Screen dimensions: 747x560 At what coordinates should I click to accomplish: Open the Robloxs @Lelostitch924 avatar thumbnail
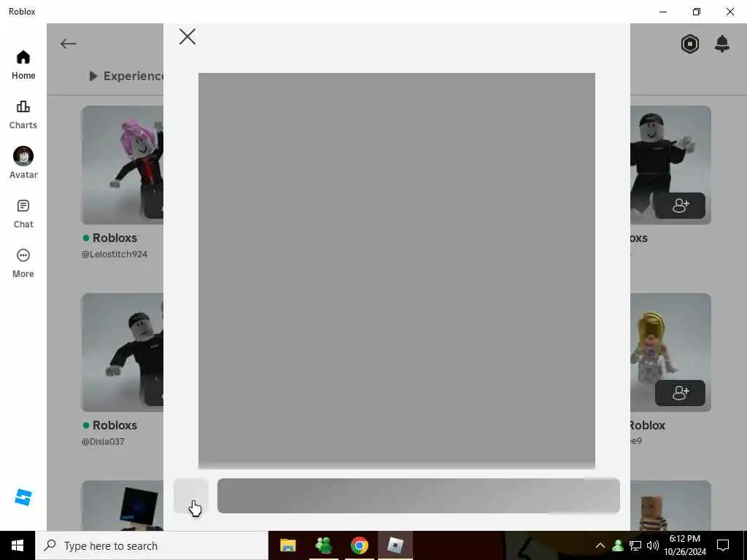[x=123, y=165]
